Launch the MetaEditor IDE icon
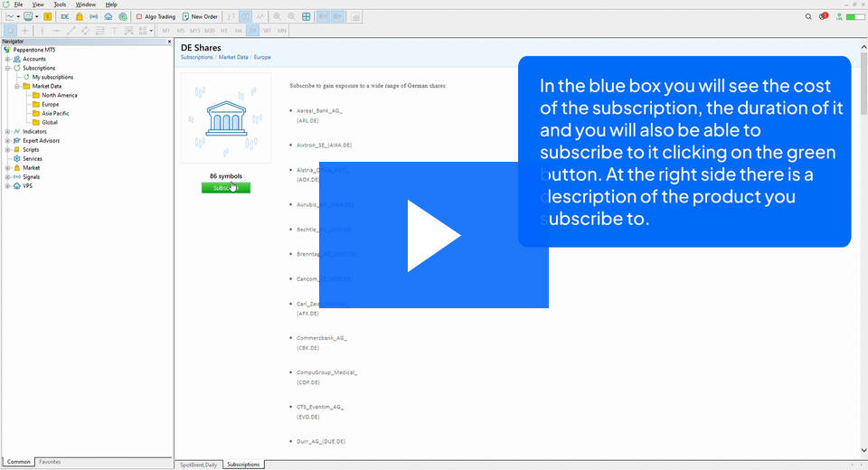This screenshot has height=470, width=868. tap(65, 16)
